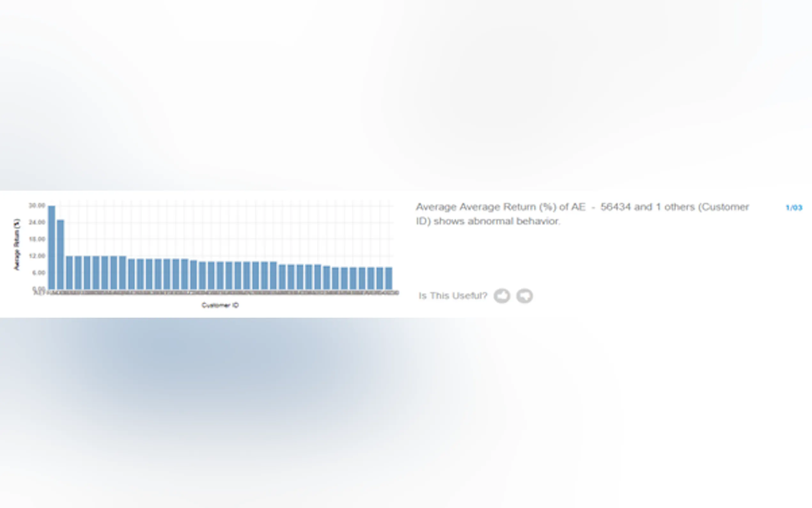
Task: Click the third bar from left
Action: pos(69,273)
